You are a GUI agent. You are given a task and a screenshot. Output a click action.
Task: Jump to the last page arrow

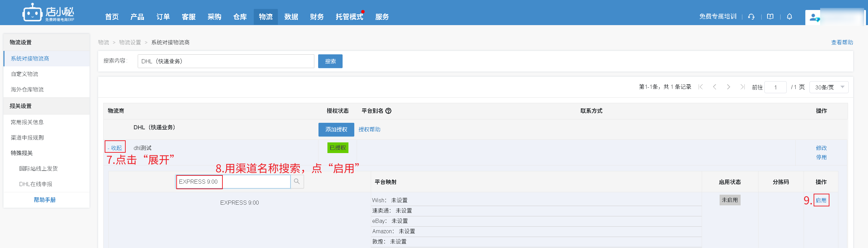pyautogui.click(x=742, y=87)
